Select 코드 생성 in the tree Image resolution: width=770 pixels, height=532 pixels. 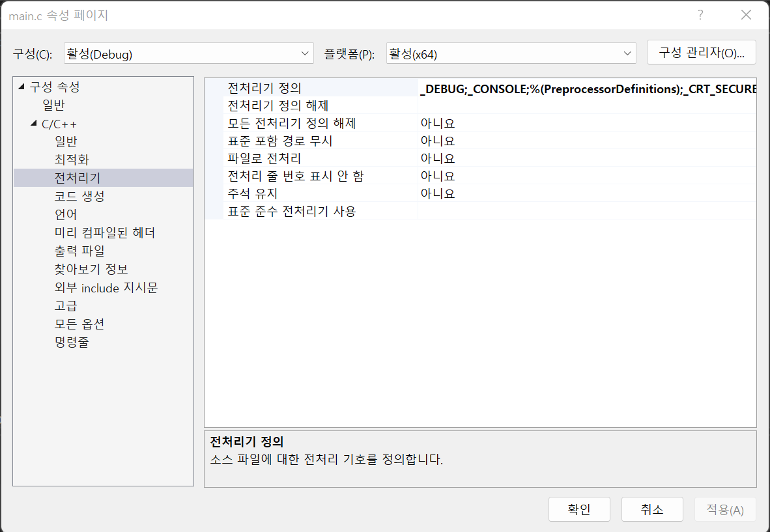pos(79,196)
